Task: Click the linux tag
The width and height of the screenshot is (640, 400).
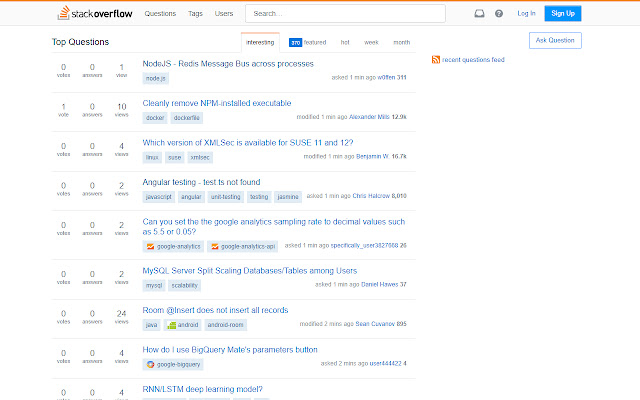Action: [152, 158]
